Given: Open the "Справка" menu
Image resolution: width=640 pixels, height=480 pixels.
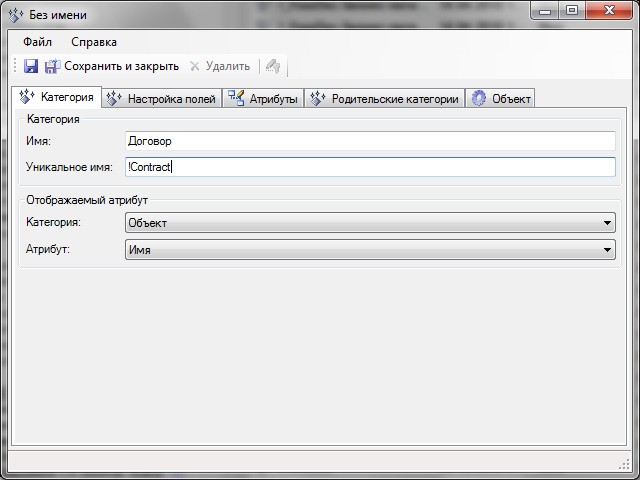Looking at the screenshot, I should 94,42.
